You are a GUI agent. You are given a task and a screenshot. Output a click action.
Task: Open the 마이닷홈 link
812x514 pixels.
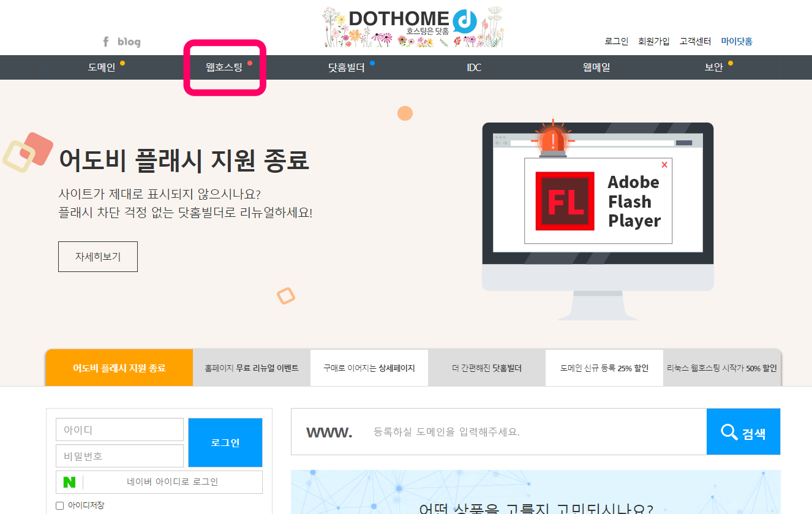(x=737, y=41)
